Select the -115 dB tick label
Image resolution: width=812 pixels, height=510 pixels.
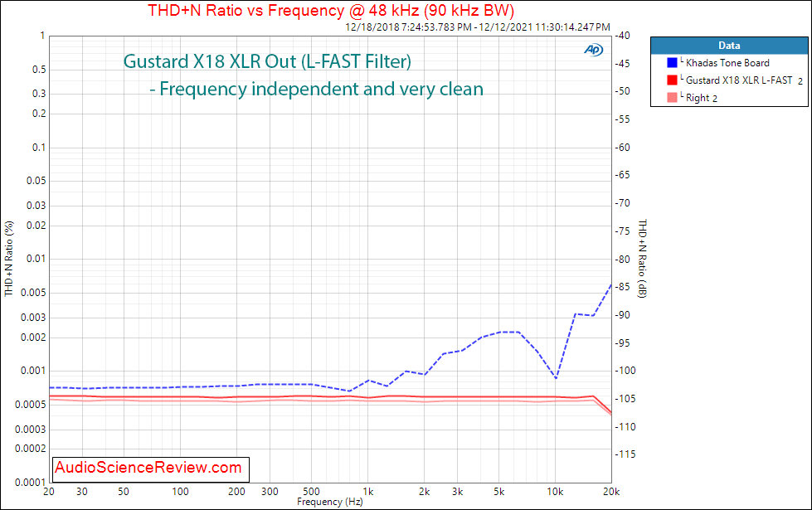click(x=625, y=454)
